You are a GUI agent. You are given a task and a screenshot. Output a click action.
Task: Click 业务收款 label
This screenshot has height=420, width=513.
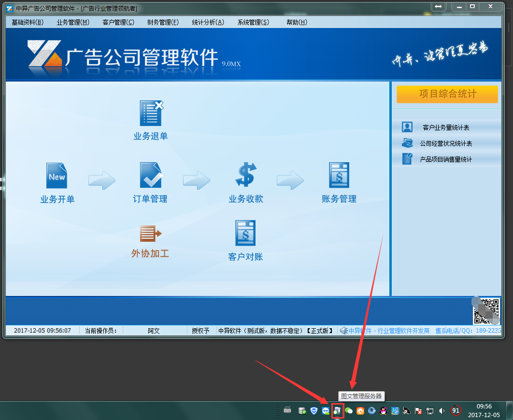click(x=246, y=199)
